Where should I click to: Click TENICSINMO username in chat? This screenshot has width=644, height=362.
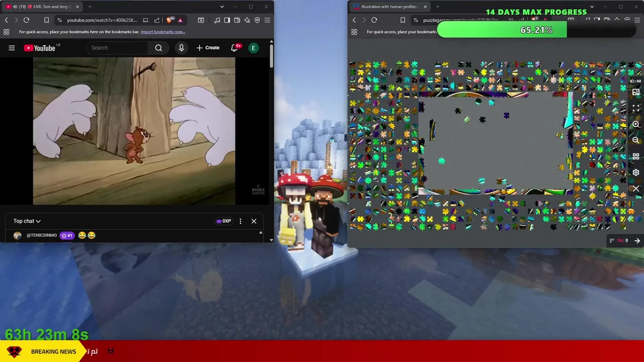(x=42, y=235)
